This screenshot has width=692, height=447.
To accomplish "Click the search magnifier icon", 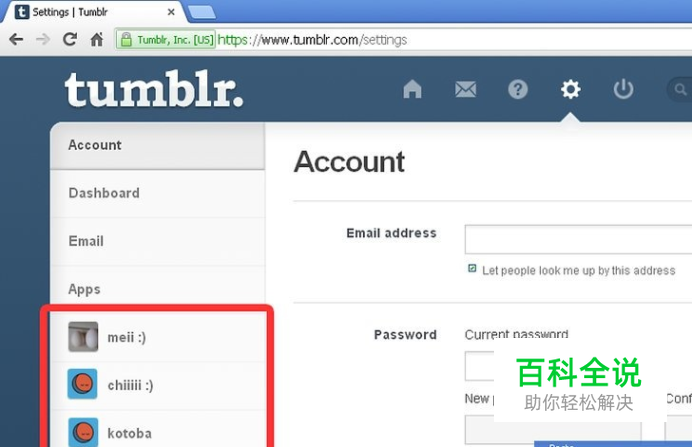I will tap(680, 90).
